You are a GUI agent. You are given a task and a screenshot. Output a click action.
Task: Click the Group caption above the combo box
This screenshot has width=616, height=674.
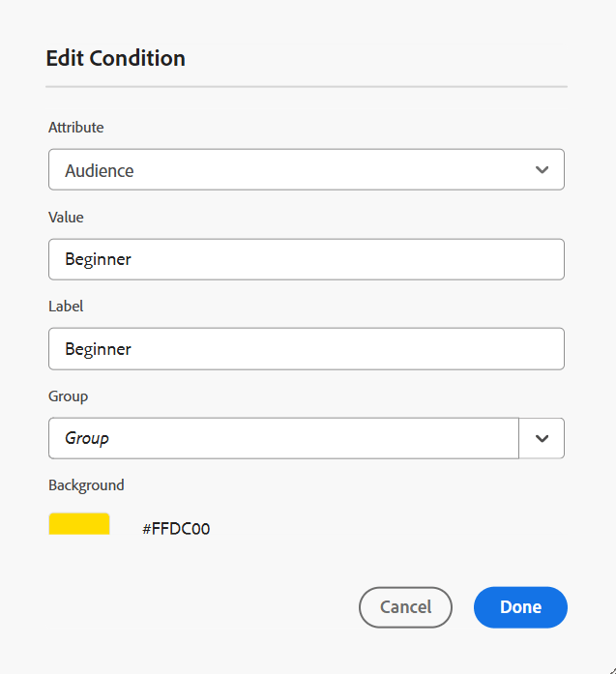[68, 396]
